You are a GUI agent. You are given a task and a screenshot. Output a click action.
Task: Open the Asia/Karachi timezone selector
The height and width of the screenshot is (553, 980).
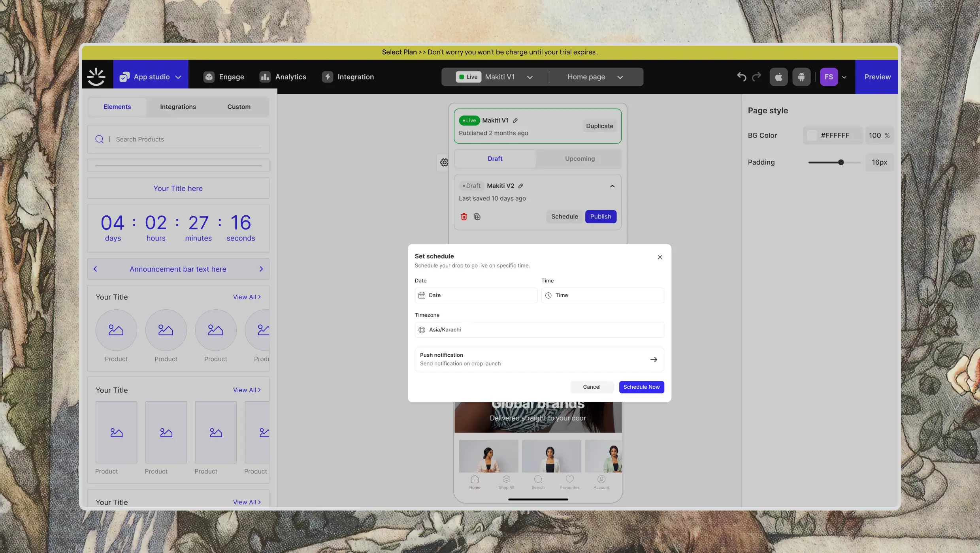(539, 330)
